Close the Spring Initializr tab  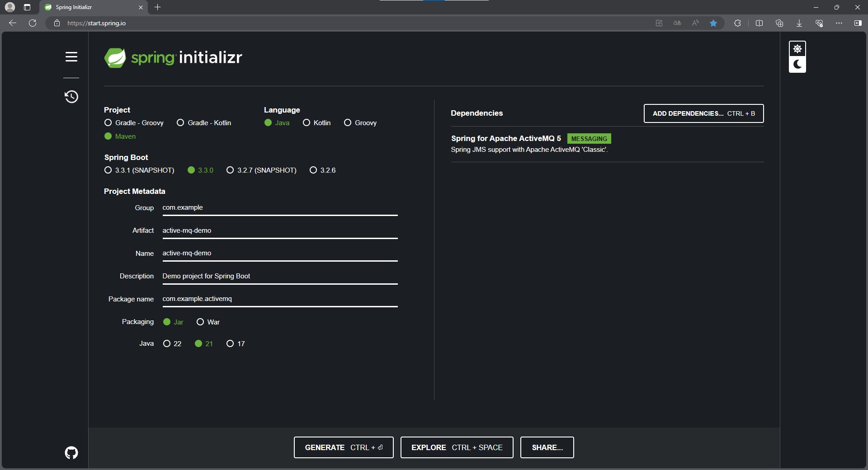tap(141, 7)
